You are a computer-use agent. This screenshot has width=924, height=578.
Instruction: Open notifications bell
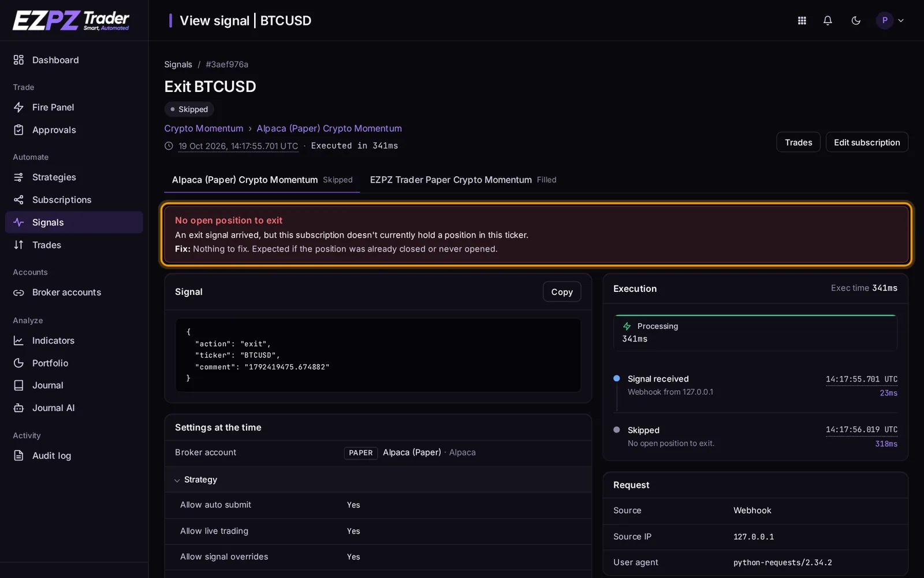pos(828,21)
